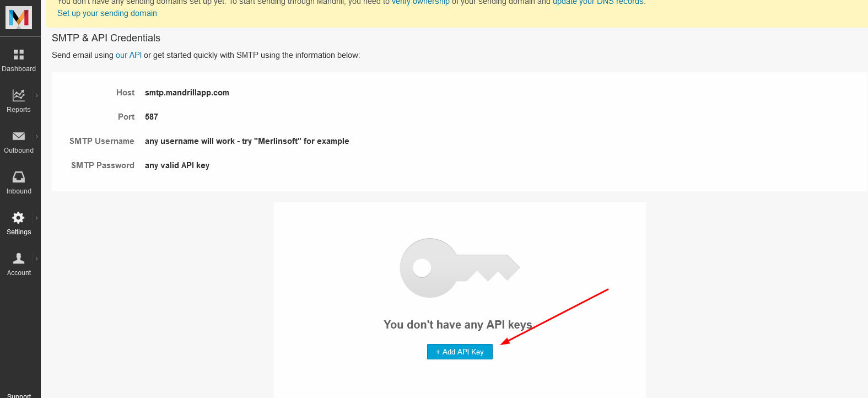868x398 pixels.
Task: Click the SMTP Username label
Action: click(102, 141)
